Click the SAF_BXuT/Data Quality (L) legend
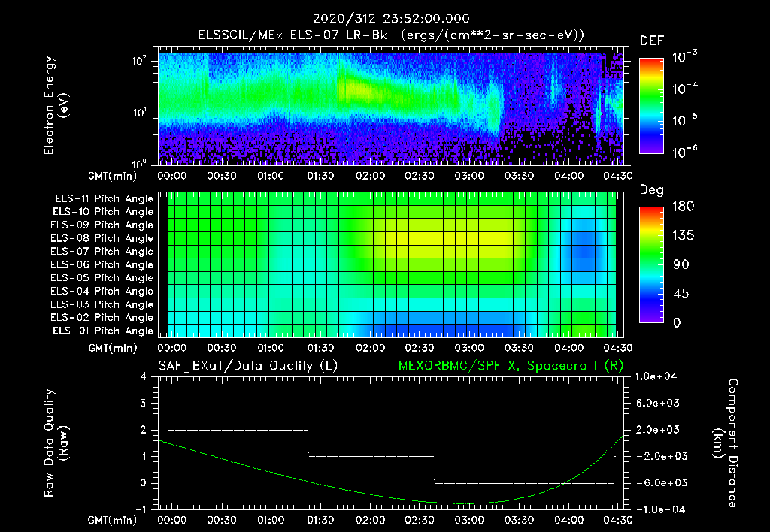Viewport: 770px width, 532px height. pyautogui.click(x=248, y=366)
